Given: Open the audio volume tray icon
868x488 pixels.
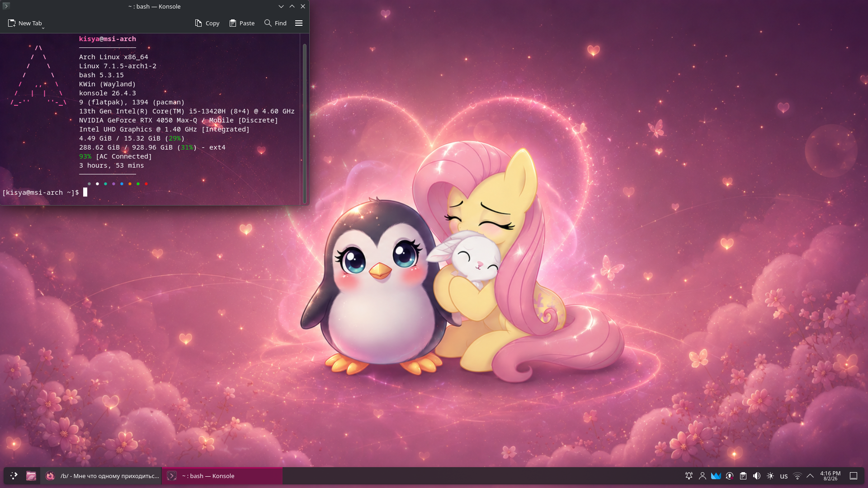Looking at the screenshot, I should 757,476.
